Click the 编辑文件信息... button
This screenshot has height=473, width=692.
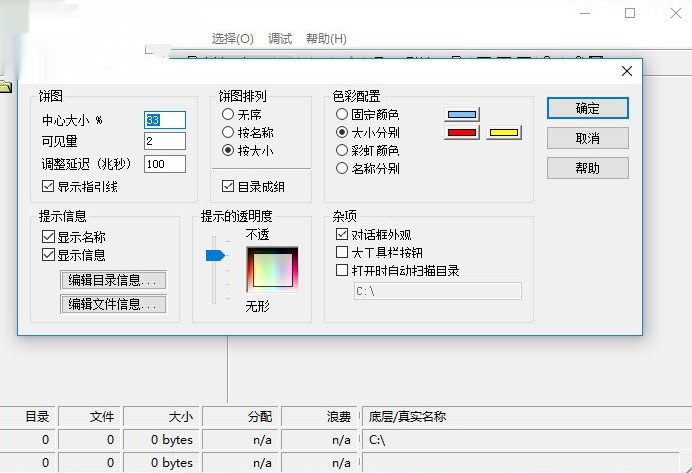pyautogui.click(x=113, y=304)
